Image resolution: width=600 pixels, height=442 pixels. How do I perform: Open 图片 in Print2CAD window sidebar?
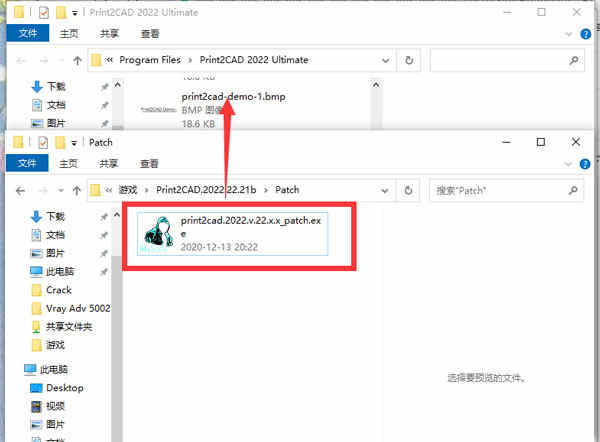pos(57,123)
